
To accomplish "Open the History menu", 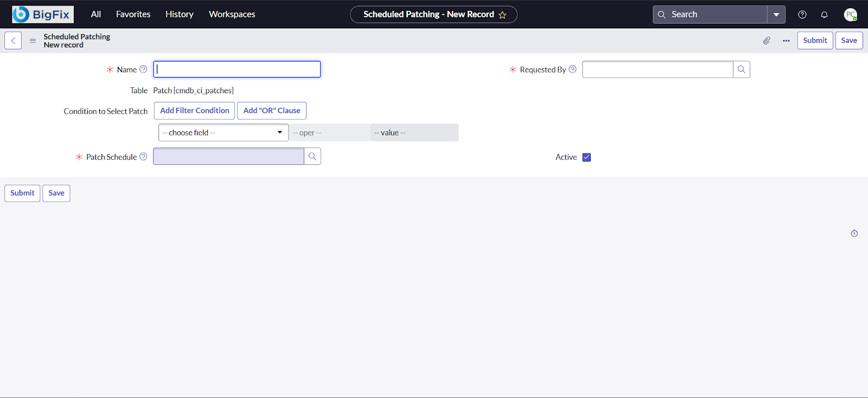I will (180, 15).
